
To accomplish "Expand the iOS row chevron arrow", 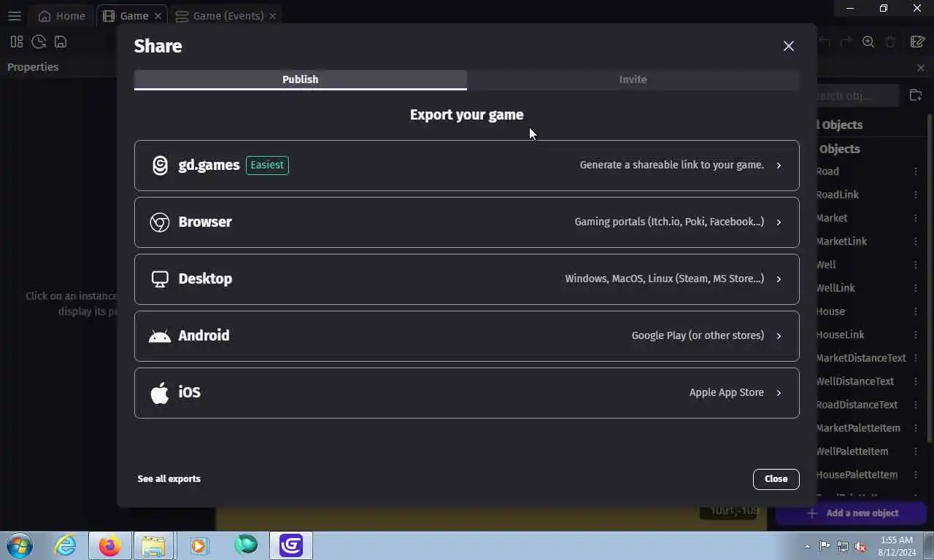I will pos(779,393).
